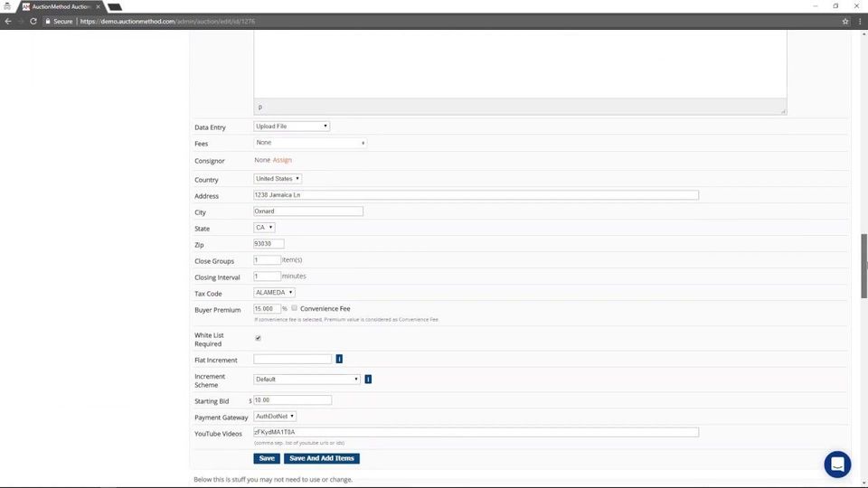Click the Save button
868x488 pixels.
267,458
